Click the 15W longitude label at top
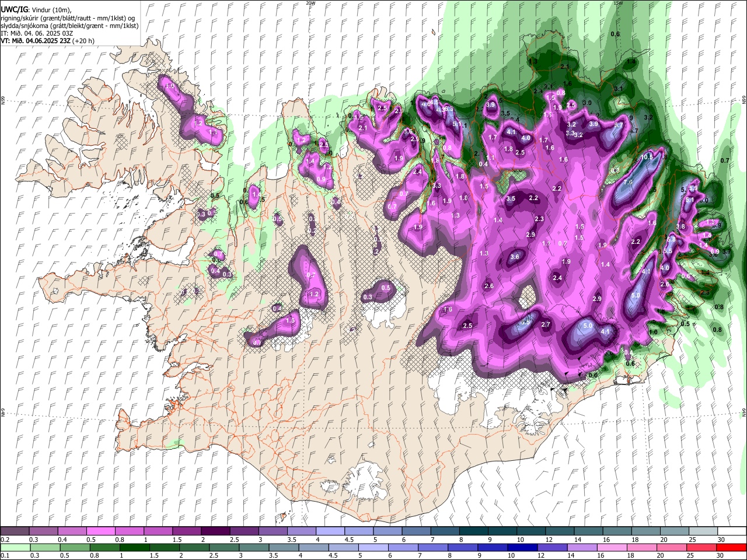Image resolution: width=747 pixels, height=560 pixels. click(618, 3)
